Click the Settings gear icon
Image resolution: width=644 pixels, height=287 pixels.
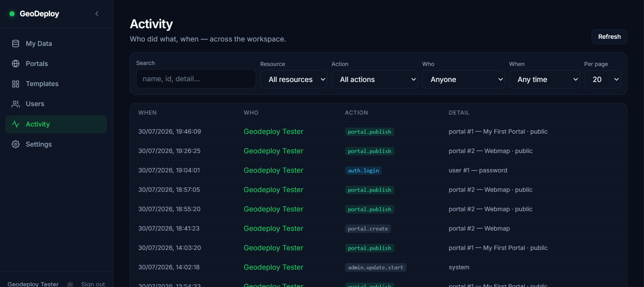16,144
